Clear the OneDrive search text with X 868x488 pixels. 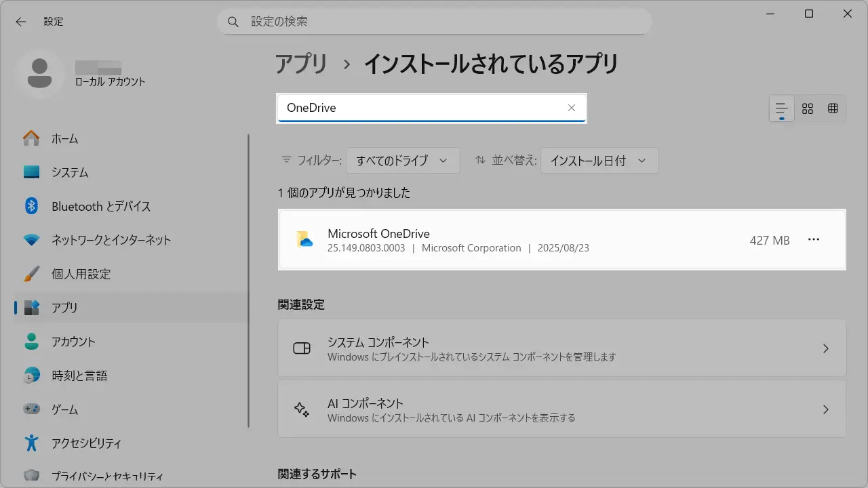[572, 108]
